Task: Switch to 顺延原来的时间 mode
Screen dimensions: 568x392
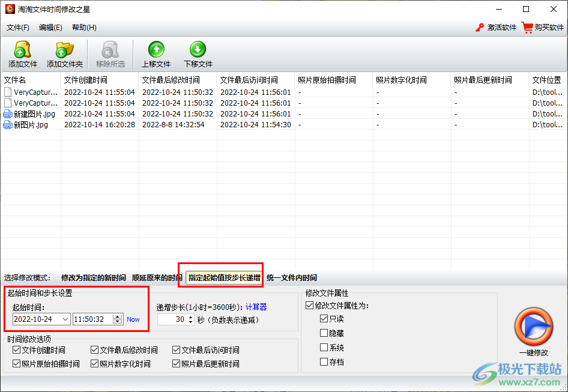Action: pos(157,278)
